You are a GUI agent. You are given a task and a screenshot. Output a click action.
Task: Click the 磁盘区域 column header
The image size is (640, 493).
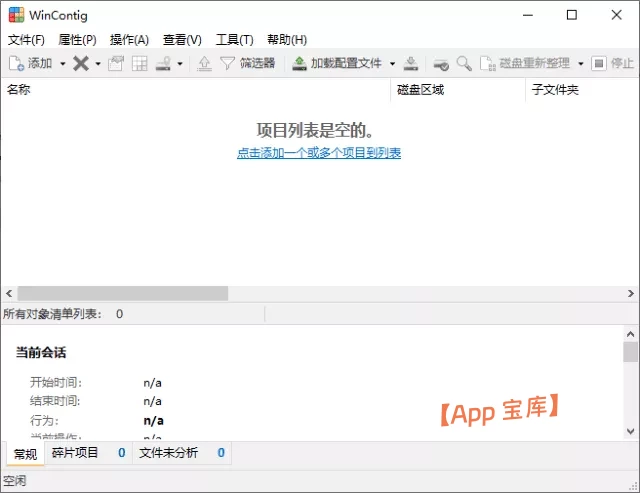458,89
